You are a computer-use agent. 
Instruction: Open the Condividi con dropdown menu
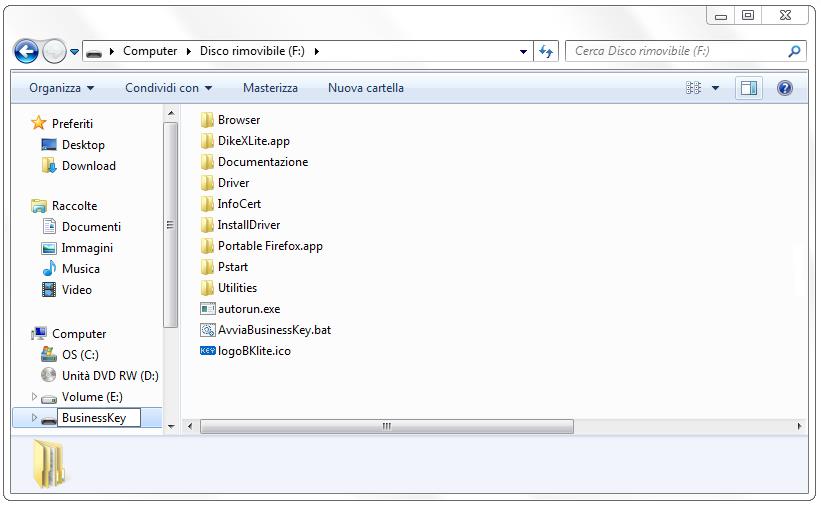[168, 88]
